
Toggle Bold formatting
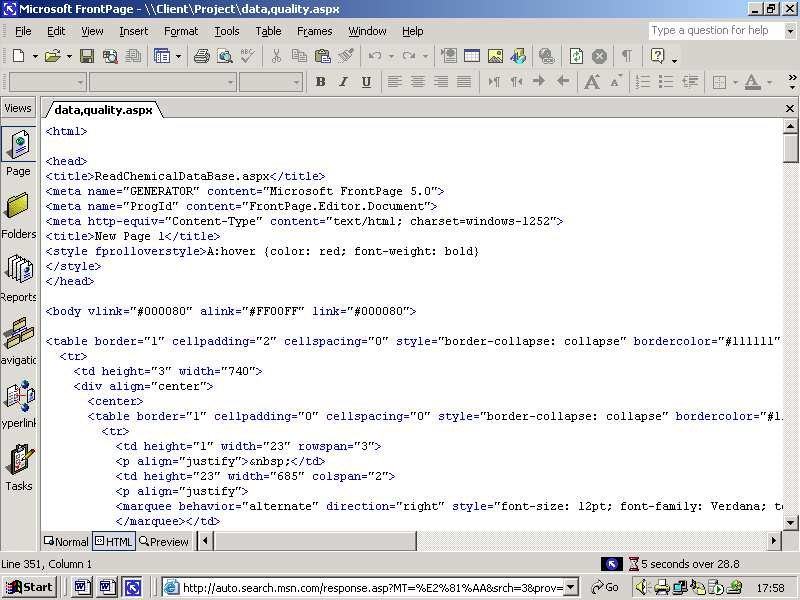point(320,81)
